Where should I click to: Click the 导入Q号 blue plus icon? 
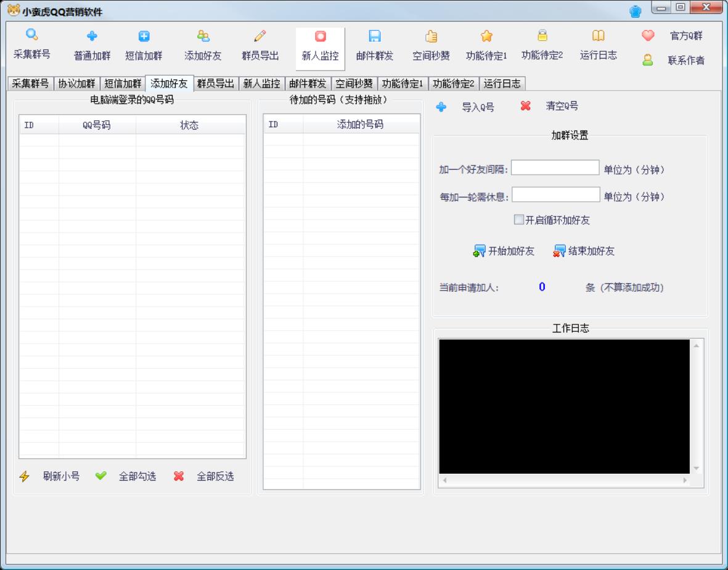(x=441, y=107)
